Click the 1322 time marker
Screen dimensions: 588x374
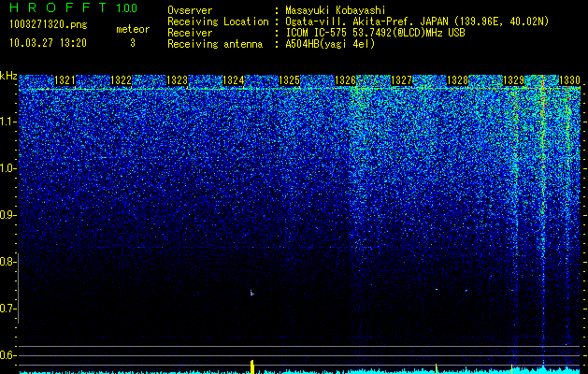[x=122, y=80]
